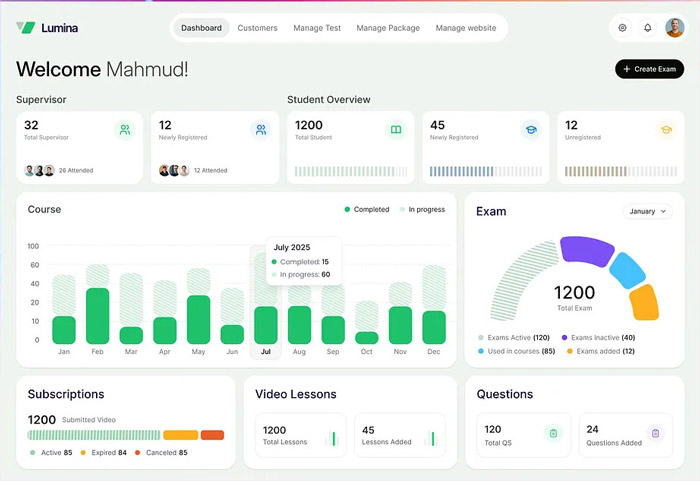This screenshot has width=700, height=481.
Task: Click the Unregistered graduation cap icon
Action: tap(665, 130)
